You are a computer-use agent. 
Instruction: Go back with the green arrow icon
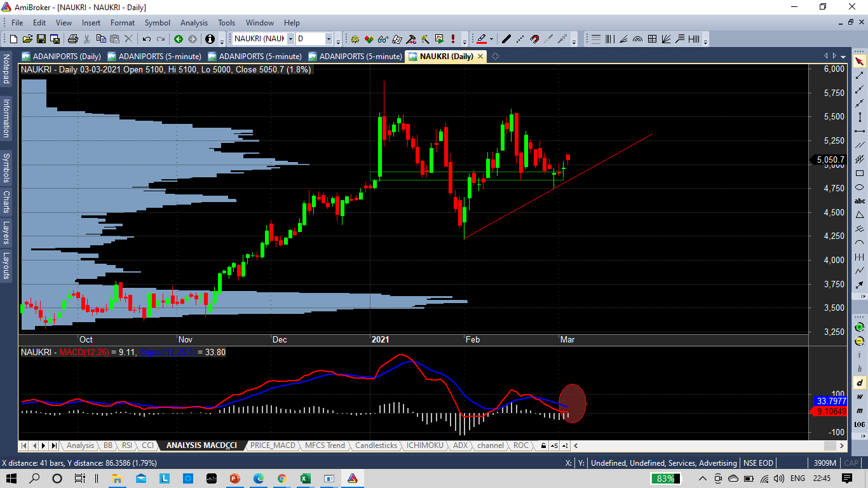[179, 39]
